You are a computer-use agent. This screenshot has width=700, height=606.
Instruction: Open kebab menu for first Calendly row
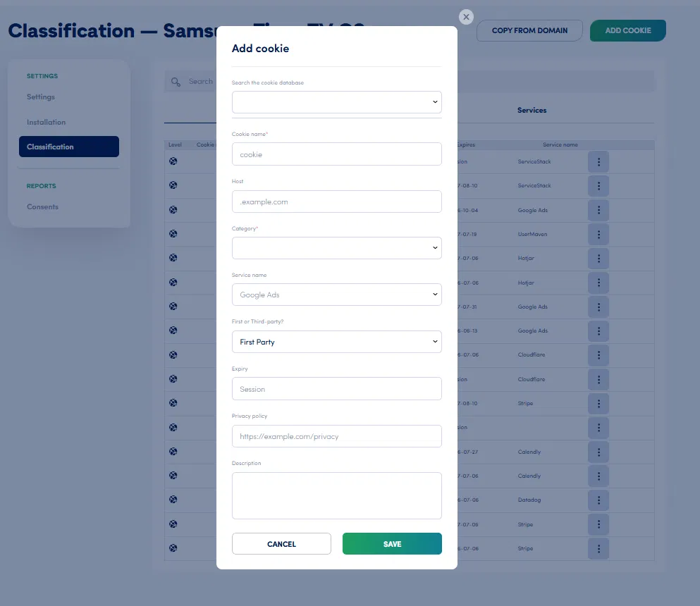coord(598,452)
